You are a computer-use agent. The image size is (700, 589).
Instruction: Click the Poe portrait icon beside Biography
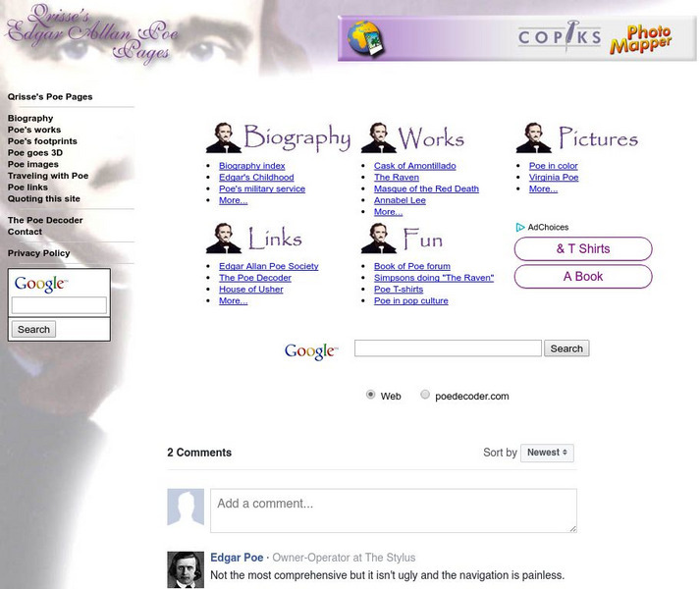[224, 138]
